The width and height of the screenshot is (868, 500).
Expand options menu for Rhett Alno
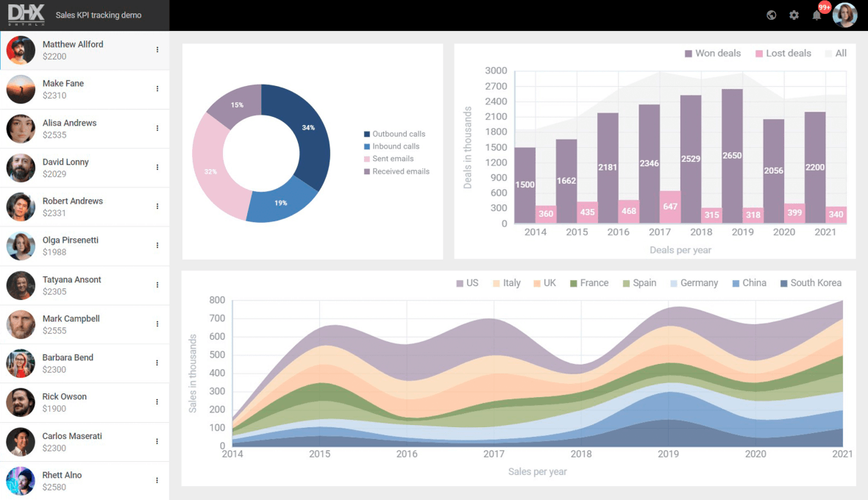pyautogui.click(x=157, y=480)
